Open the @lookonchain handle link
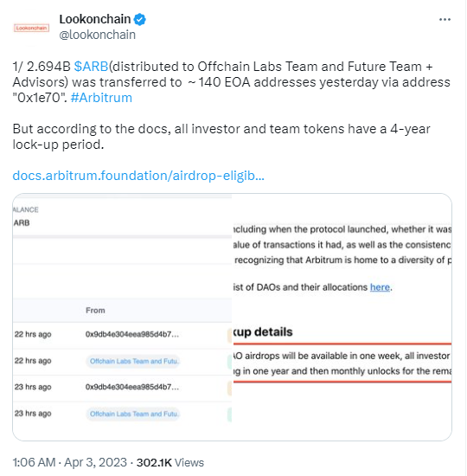 (x=98, y=35)
